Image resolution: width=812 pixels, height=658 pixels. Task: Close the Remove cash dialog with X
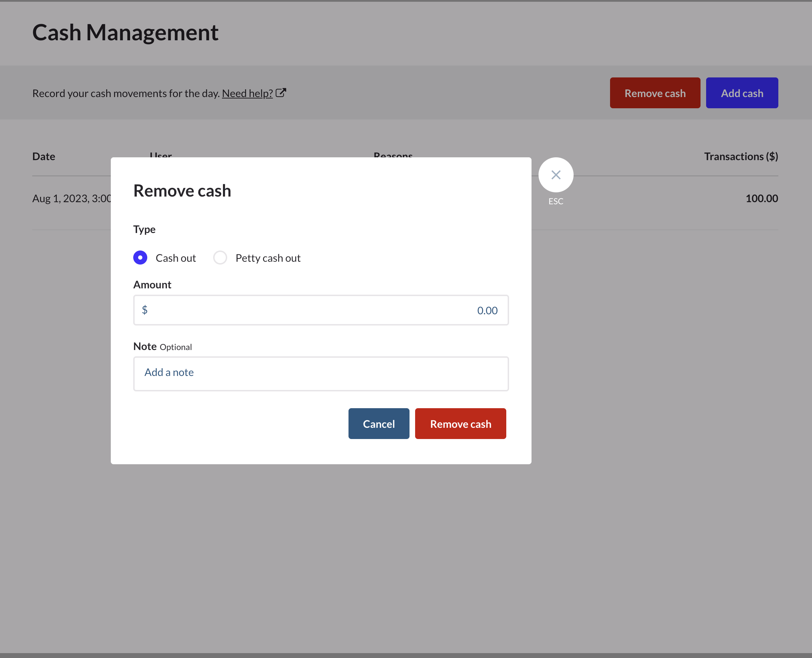click(x=556, y=175)
